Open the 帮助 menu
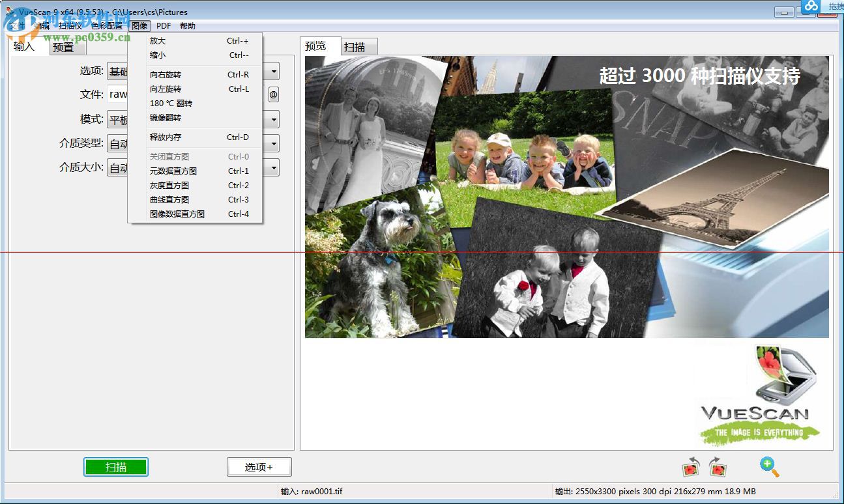 click(187, 26)
